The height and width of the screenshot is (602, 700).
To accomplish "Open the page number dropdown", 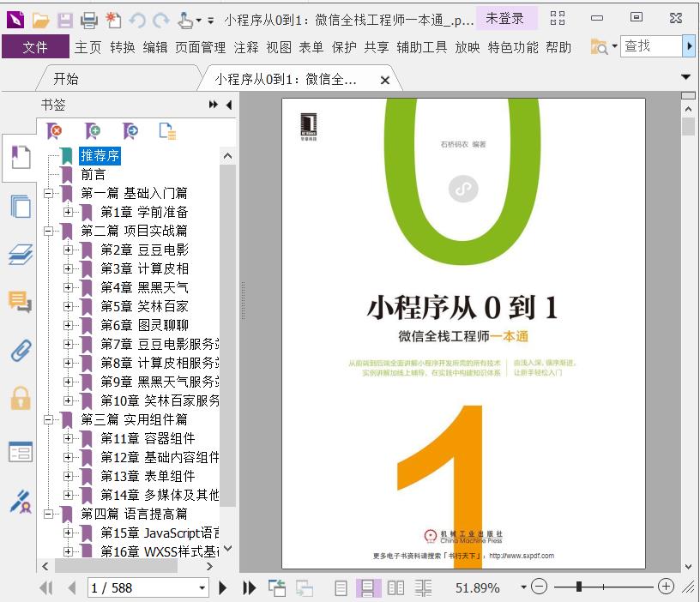I will [x=202, y=587].
